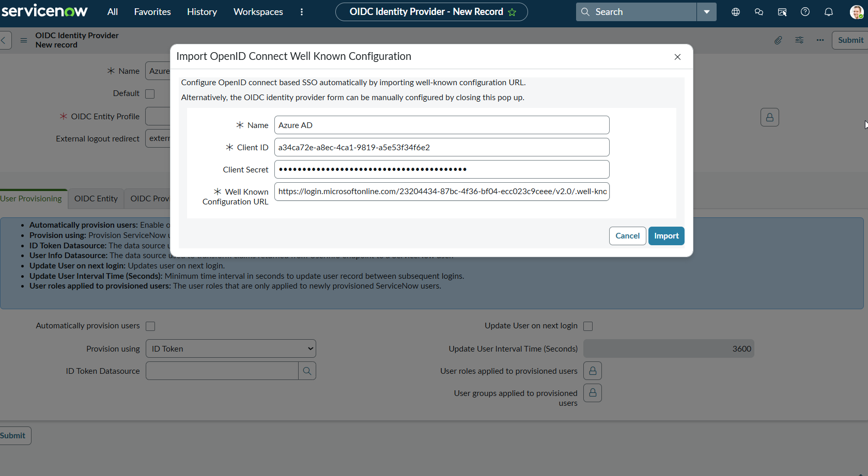
Task: Click the Import button
Action: point(666,236)
